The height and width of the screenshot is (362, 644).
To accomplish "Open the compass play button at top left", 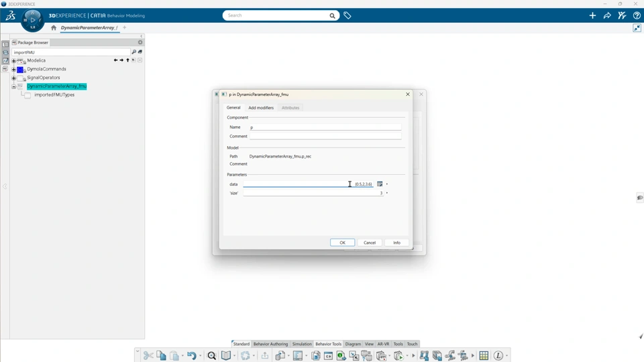I will (32, 19).
